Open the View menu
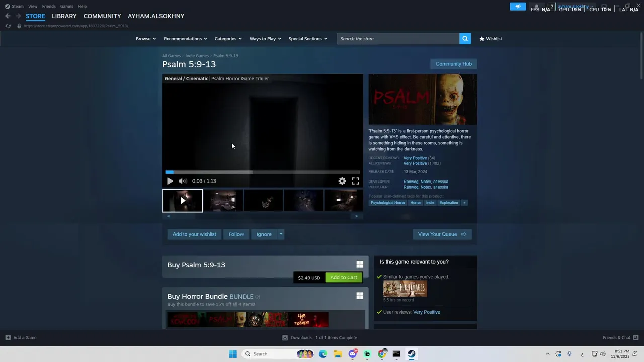This screenshot has height=362, width=644. (33, 6)
